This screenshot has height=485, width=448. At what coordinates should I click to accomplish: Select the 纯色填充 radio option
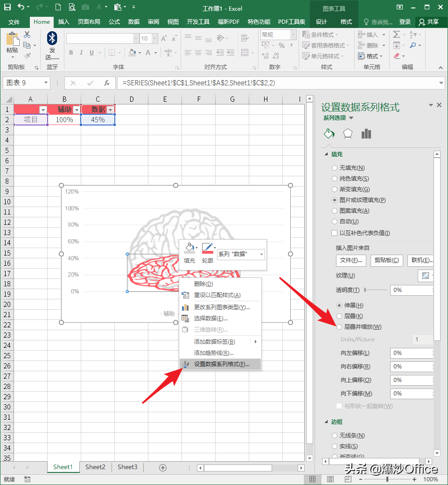[x=335, y=179]
